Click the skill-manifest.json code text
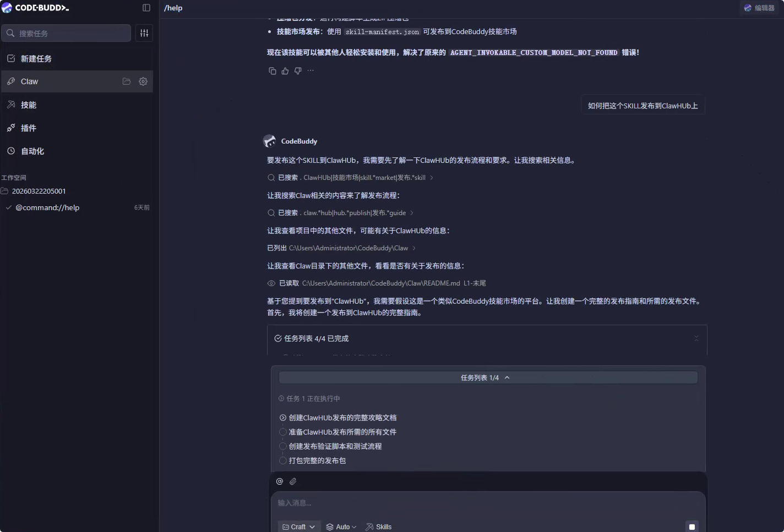Viewport: 784px width, 532px height. 383,32
